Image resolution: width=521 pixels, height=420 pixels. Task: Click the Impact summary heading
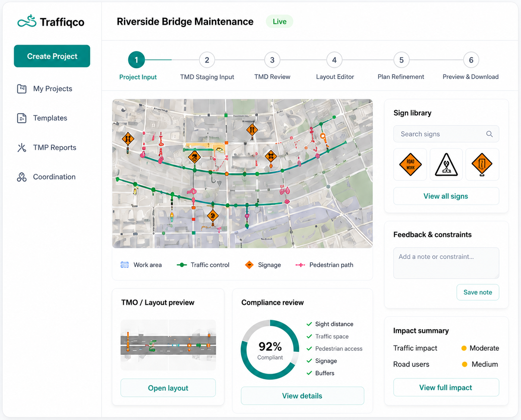tap(421, 331)
